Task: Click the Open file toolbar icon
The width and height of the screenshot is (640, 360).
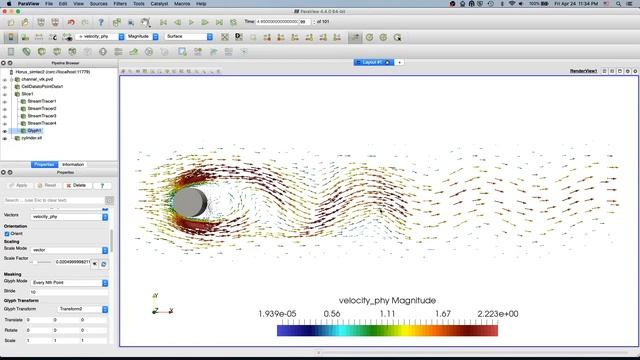Action: click(11, 22)
